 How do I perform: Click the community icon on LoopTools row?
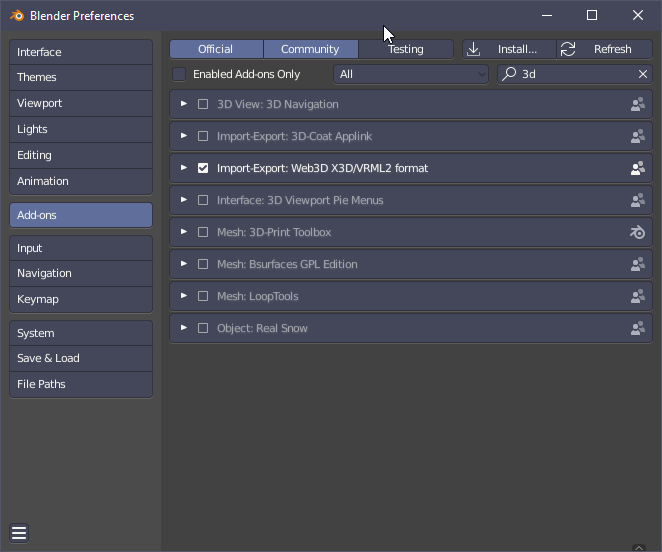pyautogui.click(x=638, y=296)
